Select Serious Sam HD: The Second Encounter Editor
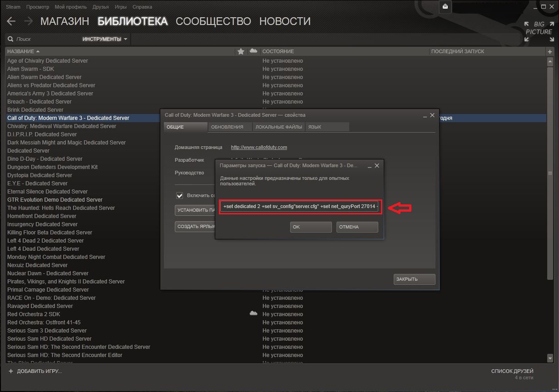Viewport: 559px width, 392px height. pos(64,355)
